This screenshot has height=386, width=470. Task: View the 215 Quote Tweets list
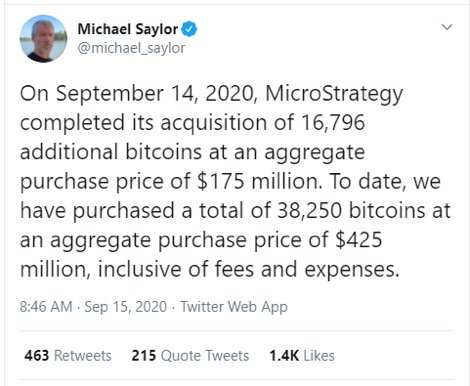tap(190, 356)
